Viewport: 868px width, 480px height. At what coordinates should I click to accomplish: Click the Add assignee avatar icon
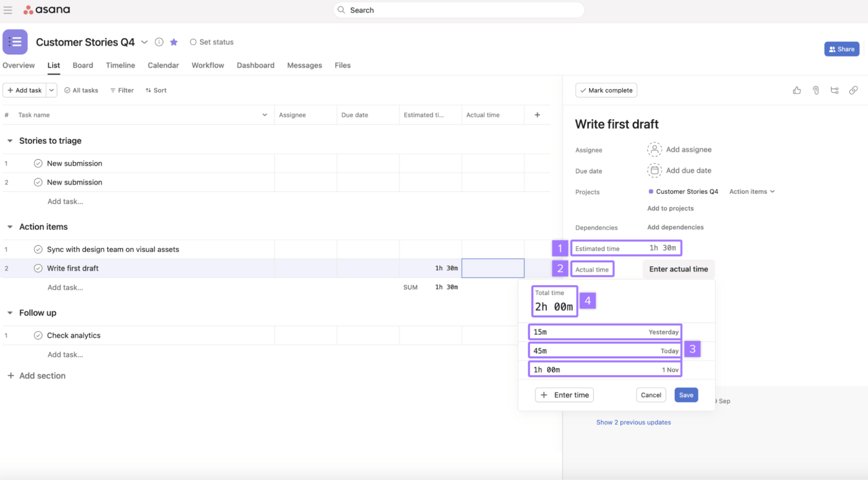tap(654, 149)
